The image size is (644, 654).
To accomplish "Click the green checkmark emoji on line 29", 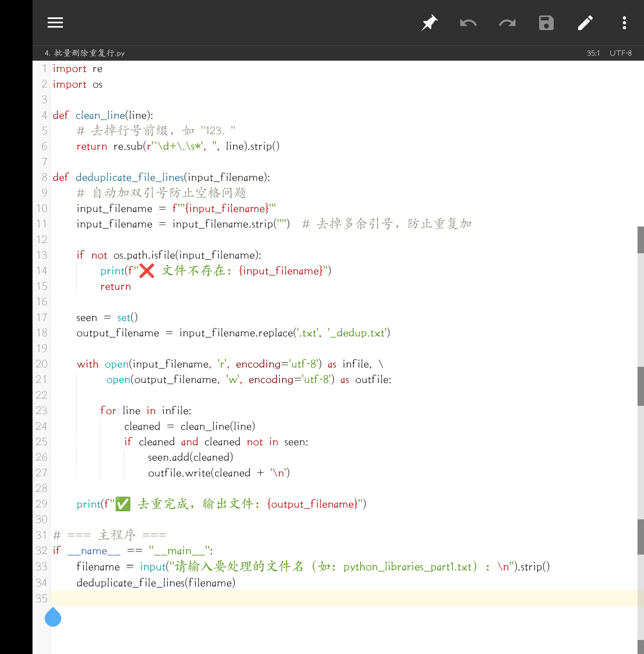I will (123, 504).
